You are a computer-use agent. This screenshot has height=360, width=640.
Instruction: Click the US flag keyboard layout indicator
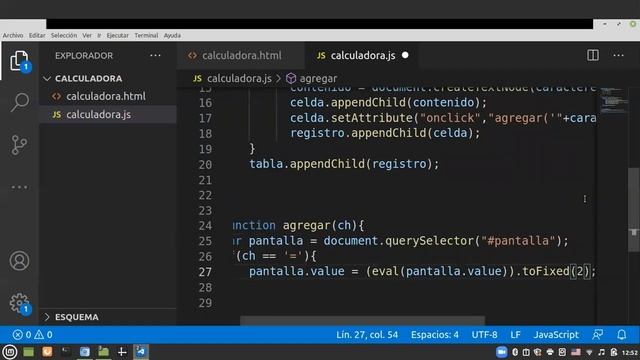576,352
